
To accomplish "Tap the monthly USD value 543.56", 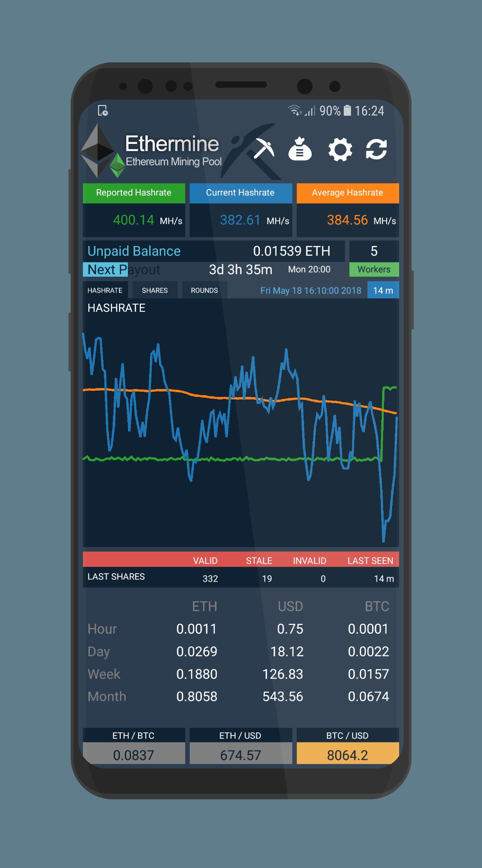I will [x=283, y=696].
